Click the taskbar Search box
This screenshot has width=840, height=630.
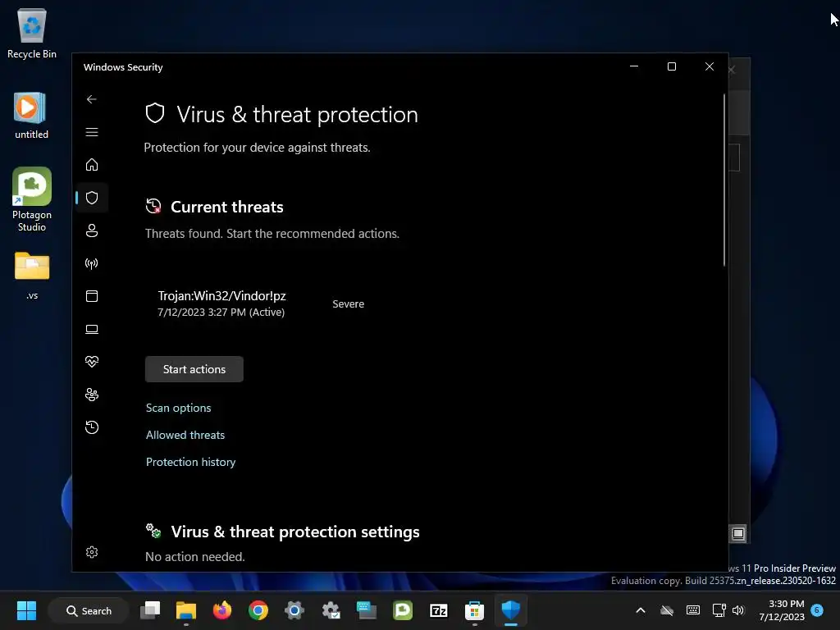89,610
